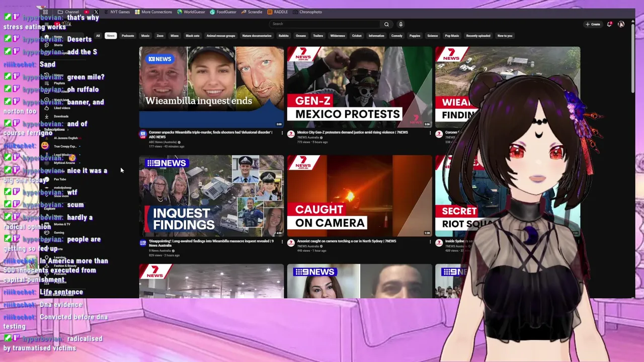The width and height of the screenshot is (644, 362).
Task: Open ABC News channel avatar under Wieambilla video
Action: 143,134
